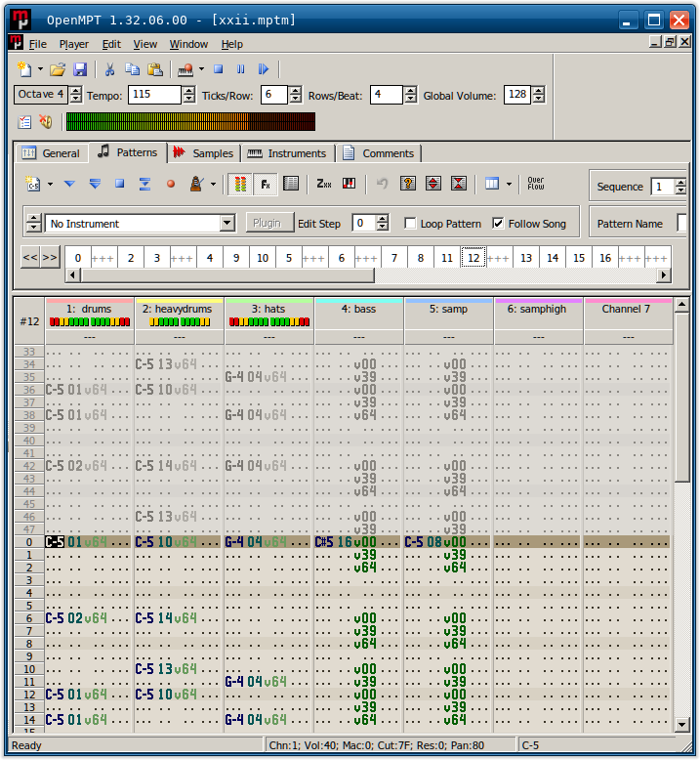
Task: Stop playback with the square button
Action: pos(219,69)
